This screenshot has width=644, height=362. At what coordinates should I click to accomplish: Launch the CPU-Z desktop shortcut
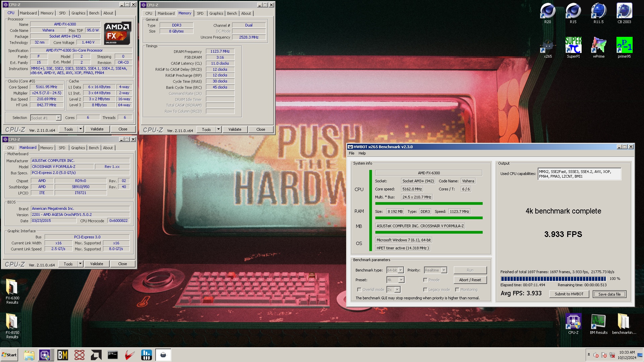coord(573,324)
